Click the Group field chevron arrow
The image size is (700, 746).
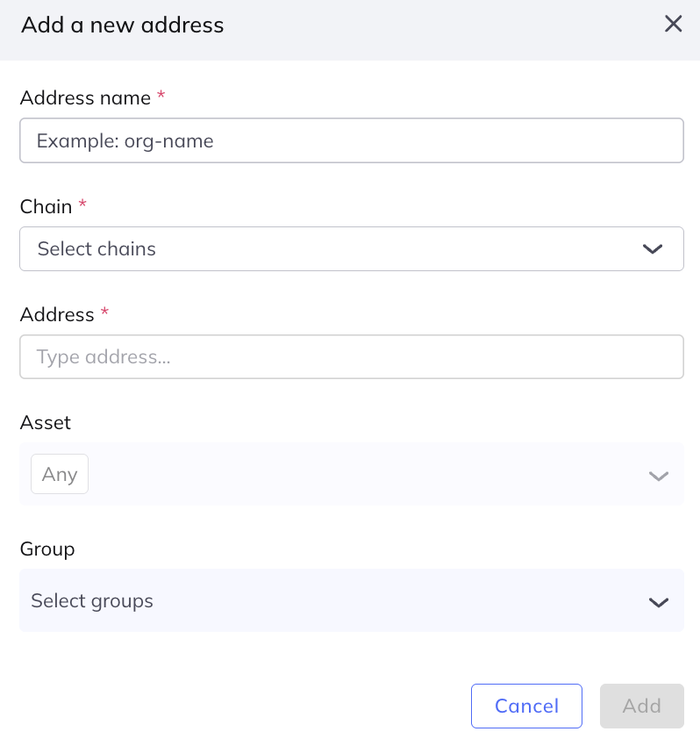point(658,602)
